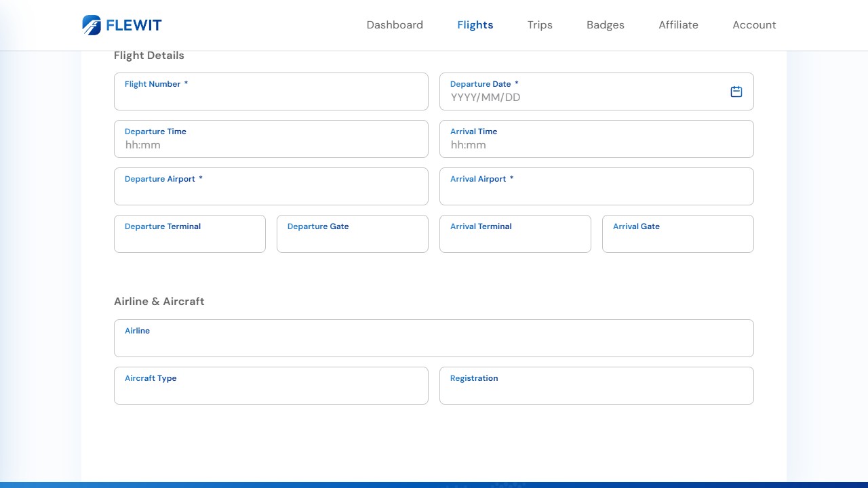Navigate to Account settings

click(754, 25)
